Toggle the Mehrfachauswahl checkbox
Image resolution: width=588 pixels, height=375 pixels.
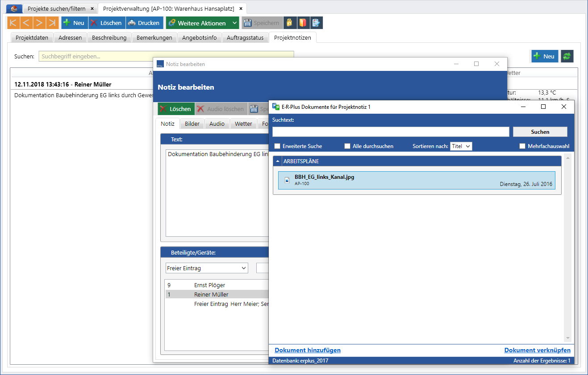[522, 146]
